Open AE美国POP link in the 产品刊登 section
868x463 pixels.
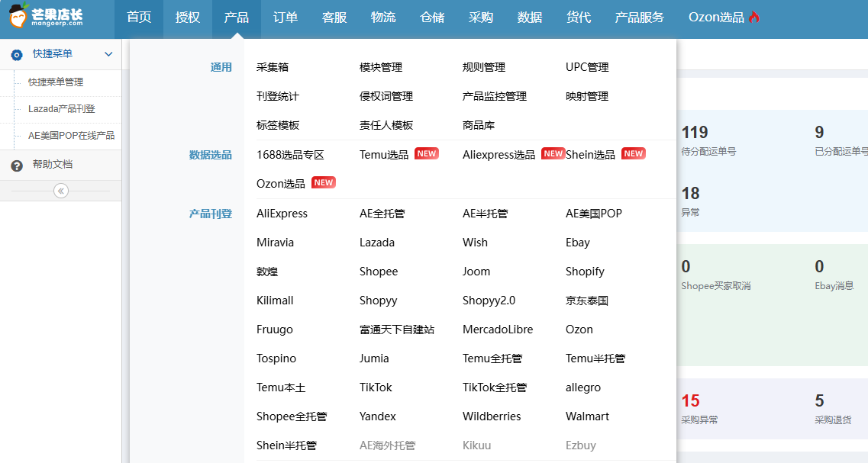593,214
